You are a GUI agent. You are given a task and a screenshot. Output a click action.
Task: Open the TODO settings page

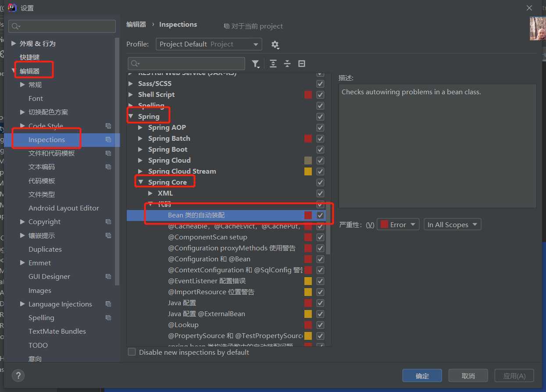pyautogui.click(x=38, y=345)
